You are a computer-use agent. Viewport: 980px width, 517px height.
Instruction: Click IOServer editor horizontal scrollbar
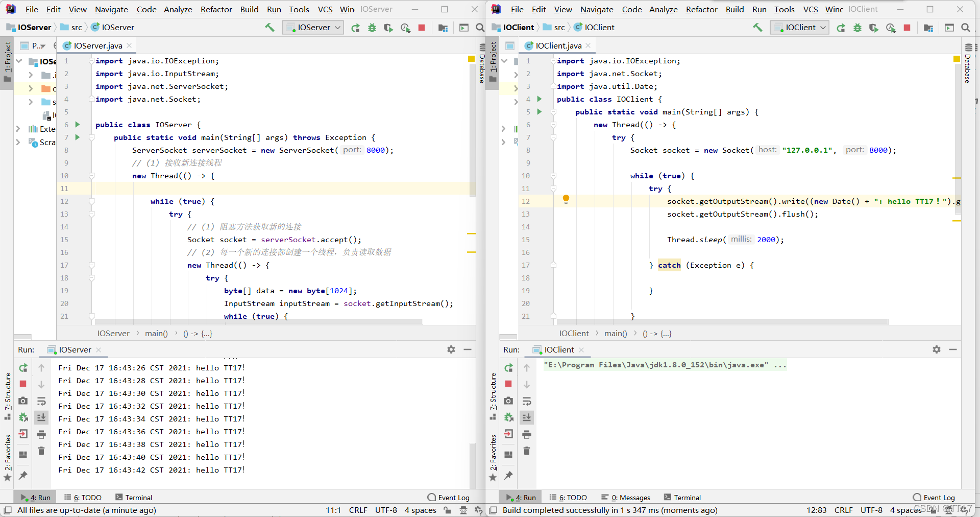[258, 321]
